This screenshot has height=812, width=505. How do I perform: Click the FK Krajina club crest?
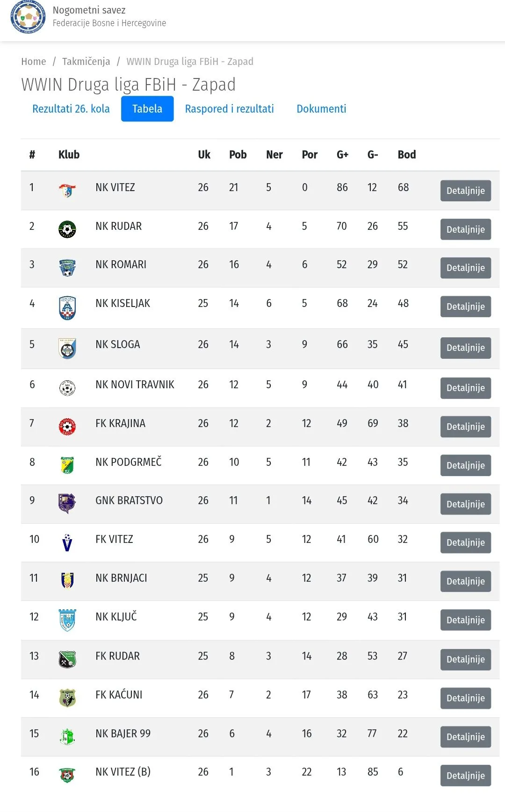[x=67, y=427]
